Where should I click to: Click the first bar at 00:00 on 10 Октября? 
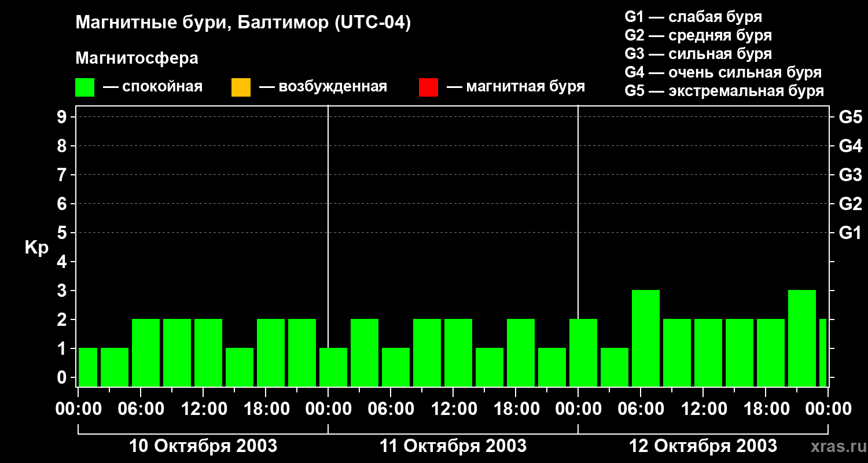[88, 367]
